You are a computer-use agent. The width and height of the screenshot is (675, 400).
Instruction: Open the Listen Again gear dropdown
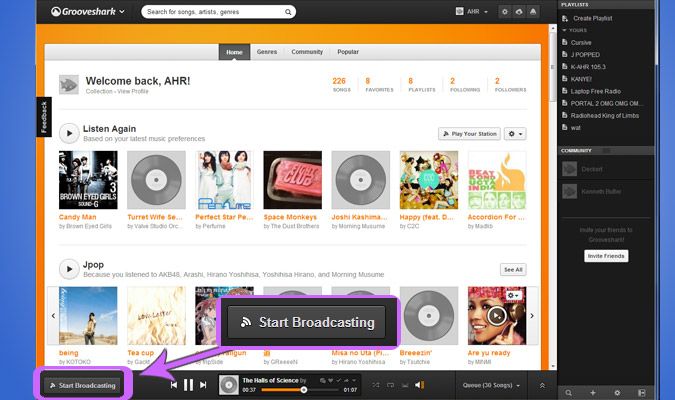pos(515,134)
